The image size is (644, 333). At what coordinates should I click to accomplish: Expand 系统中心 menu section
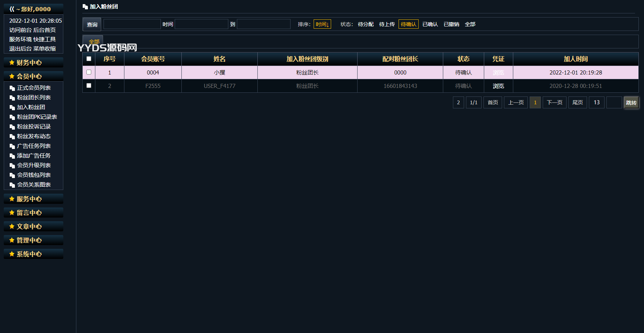[x=34, y=254]
